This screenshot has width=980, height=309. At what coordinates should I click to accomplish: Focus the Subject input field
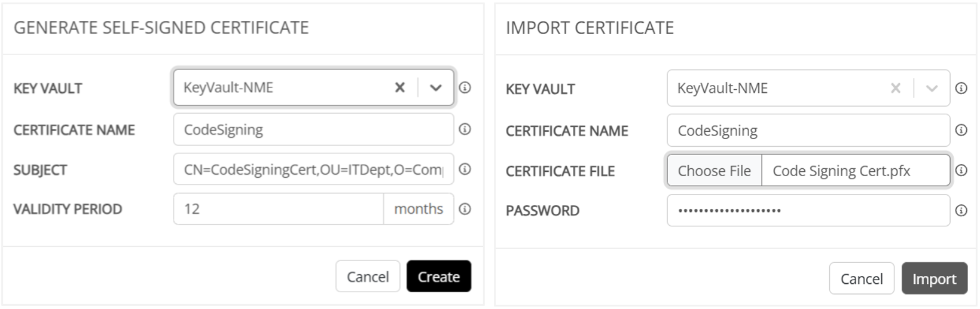pos(313,169)
